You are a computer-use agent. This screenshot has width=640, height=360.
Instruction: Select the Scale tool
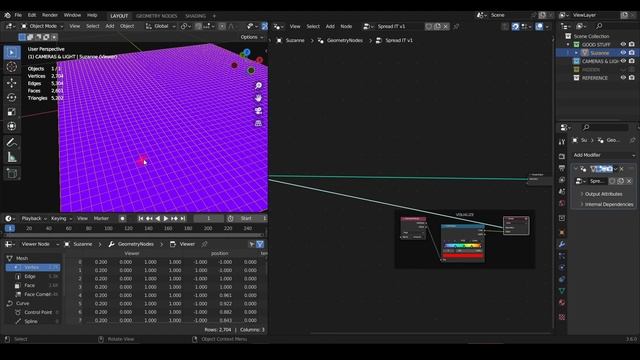(x=12, y=111)
